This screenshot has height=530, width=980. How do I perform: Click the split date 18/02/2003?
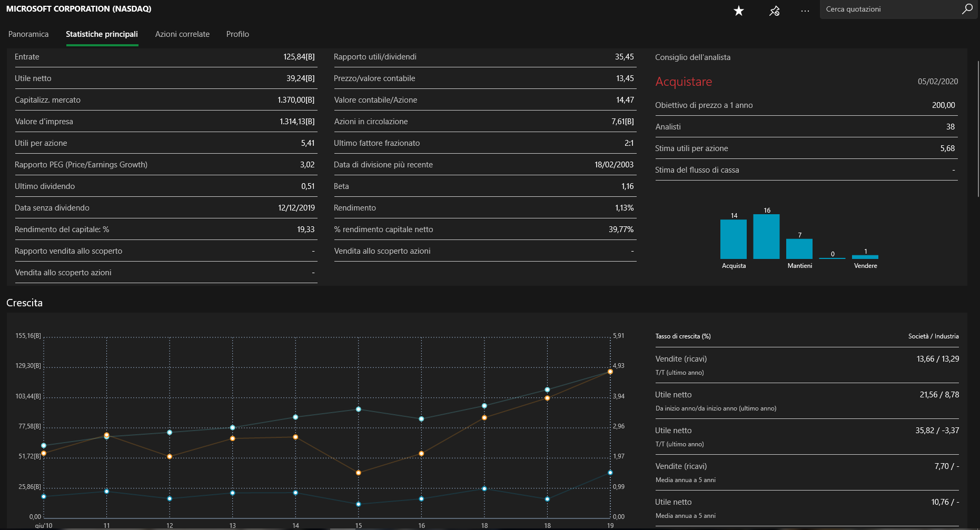click(614, 165)
